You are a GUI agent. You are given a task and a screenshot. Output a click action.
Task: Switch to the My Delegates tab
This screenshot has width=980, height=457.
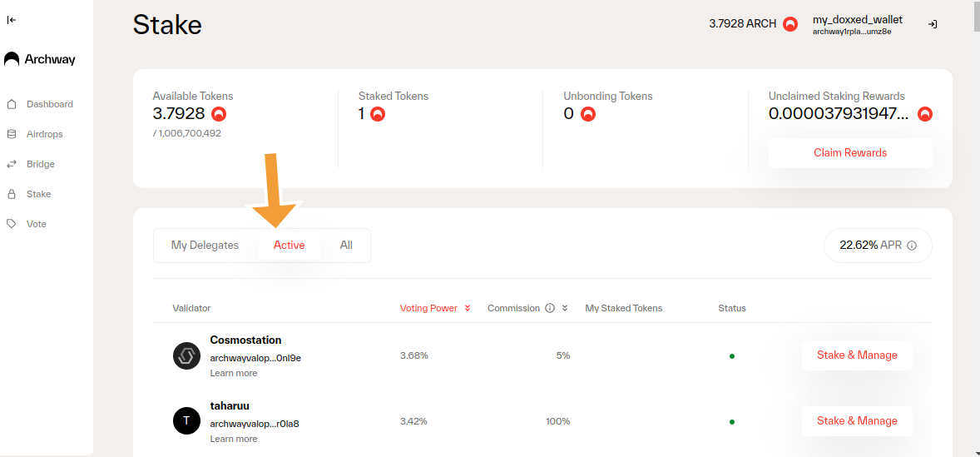[x=205, y=246]
